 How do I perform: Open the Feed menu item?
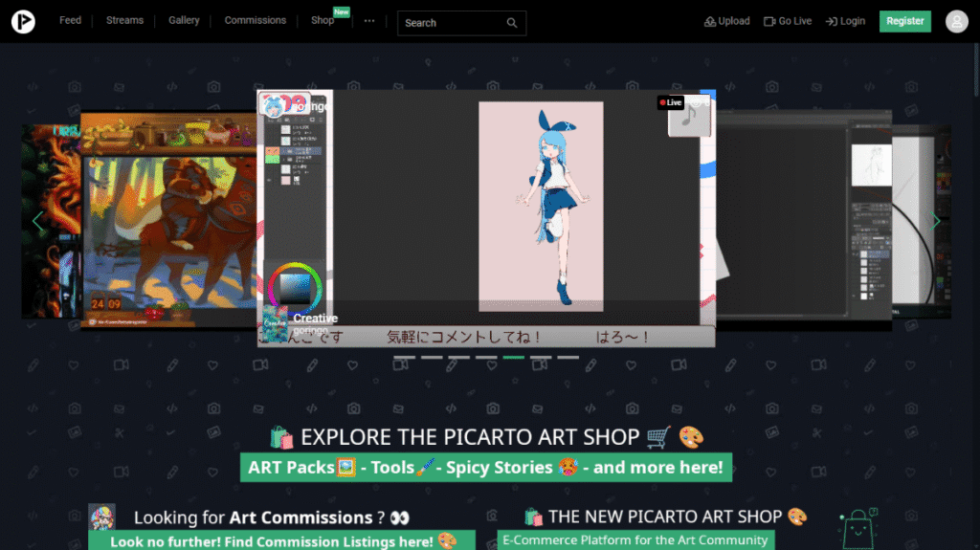click(x=70, y=21)
